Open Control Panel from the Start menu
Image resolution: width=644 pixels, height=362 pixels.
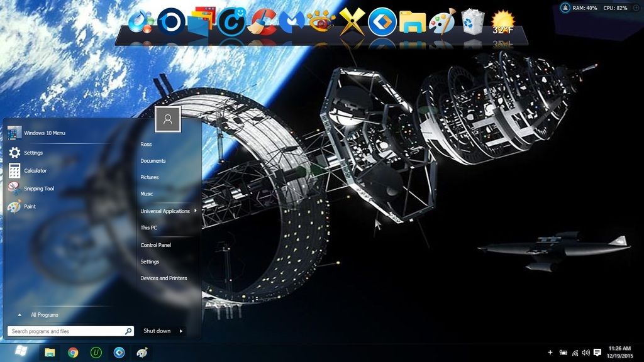[156, 245]
